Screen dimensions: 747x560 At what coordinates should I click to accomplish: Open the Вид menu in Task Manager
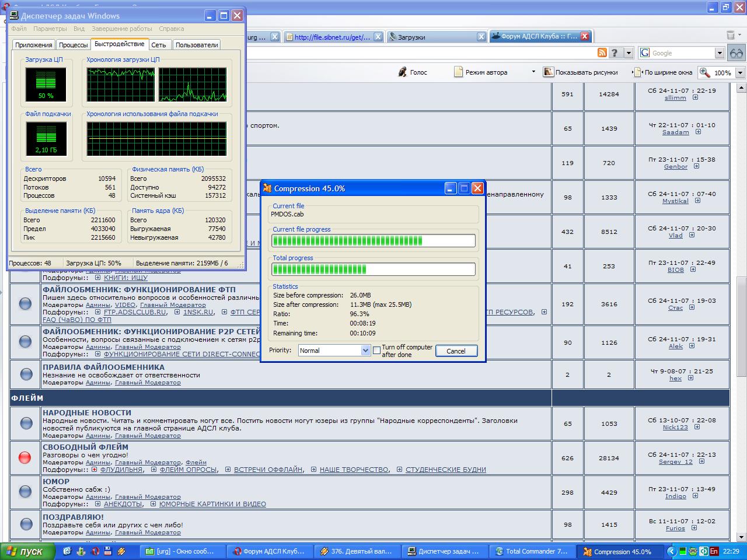click(79, 29)
